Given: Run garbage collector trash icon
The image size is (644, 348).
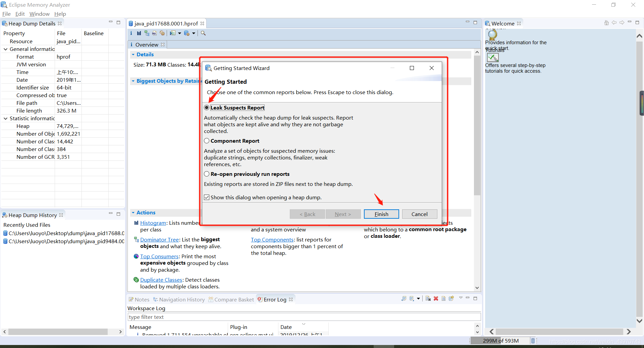Looking at the screenshot, I should [533, 341].
